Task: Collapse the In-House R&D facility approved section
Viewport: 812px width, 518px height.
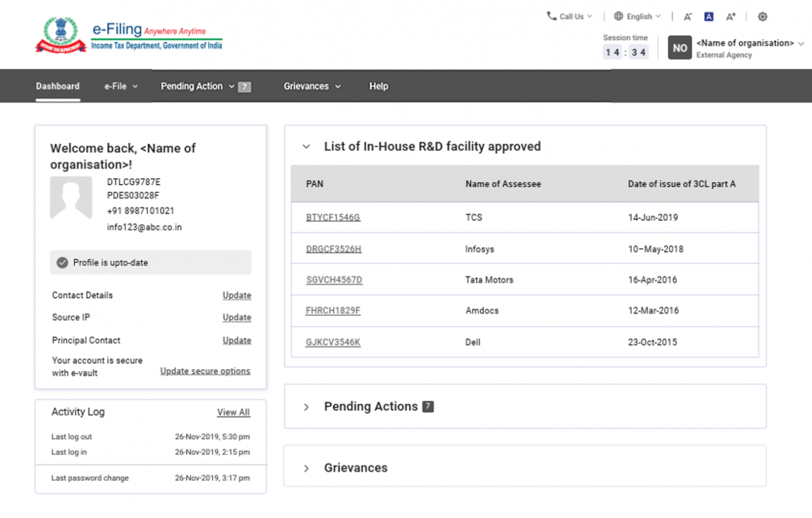Action: tap(306, 146)
